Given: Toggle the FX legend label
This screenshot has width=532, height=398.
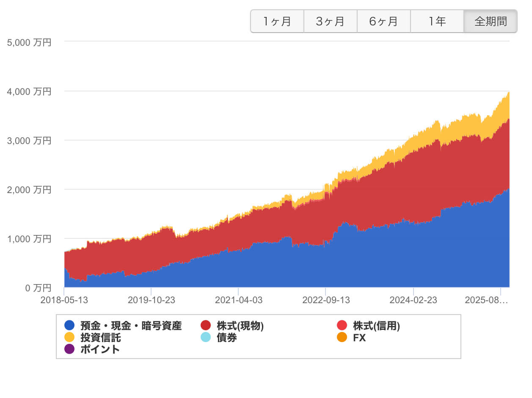Looking at the screenshot, I should point(359,337).
